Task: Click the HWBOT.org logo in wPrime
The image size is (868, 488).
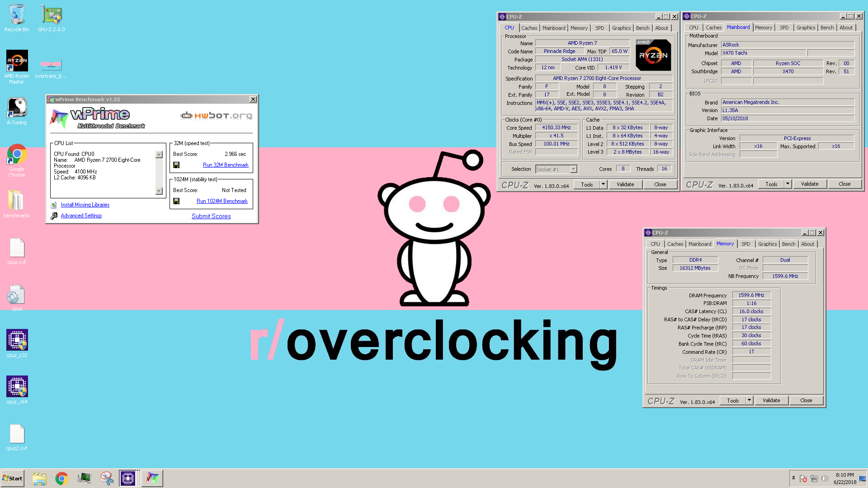Action: coord(217,116)
